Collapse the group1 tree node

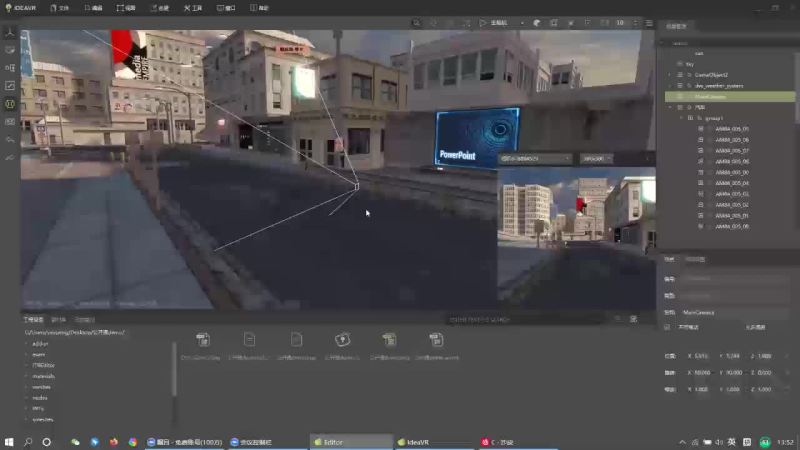point(681,118)
